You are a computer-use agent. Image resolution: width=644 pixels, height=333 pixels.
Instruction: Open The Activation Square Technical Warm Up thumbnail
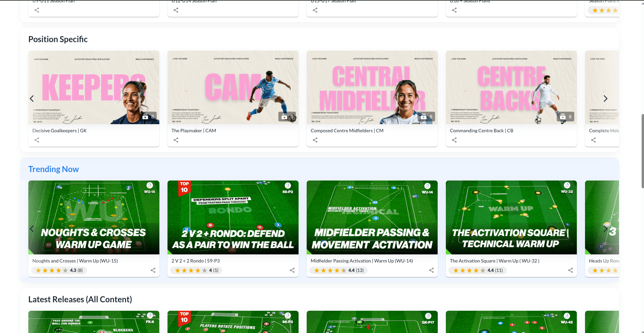tap(511, 217)
